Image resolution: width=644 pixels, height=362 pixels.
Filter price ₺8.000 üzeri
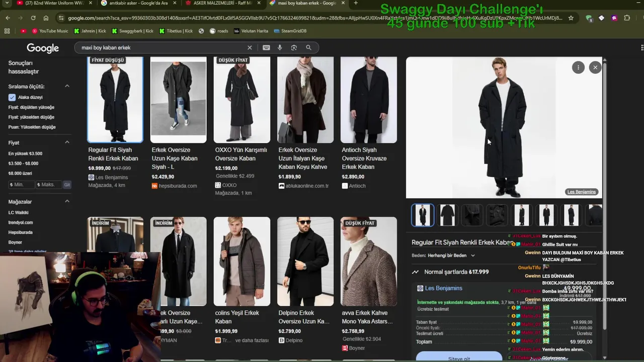(x=20, y=173)
